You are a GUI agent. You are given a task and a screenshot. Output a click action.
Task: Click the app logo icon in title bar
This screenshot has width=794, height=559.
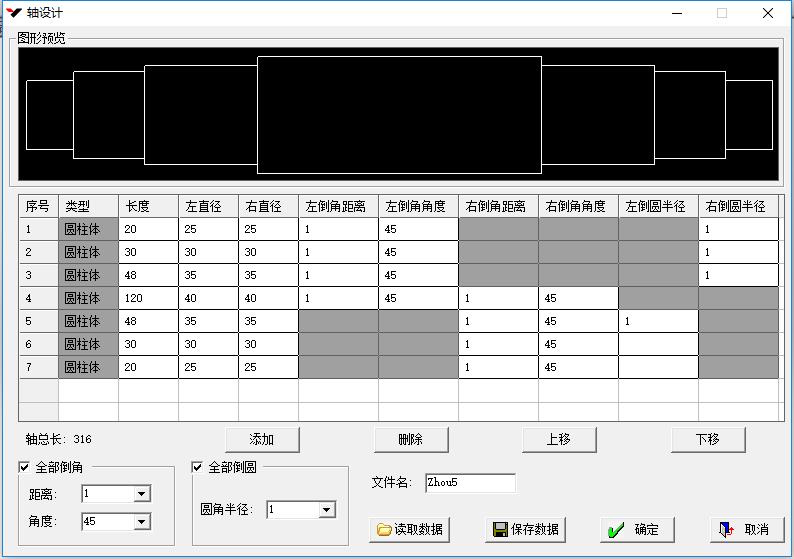pyautogui.click(x=14, y=13)
